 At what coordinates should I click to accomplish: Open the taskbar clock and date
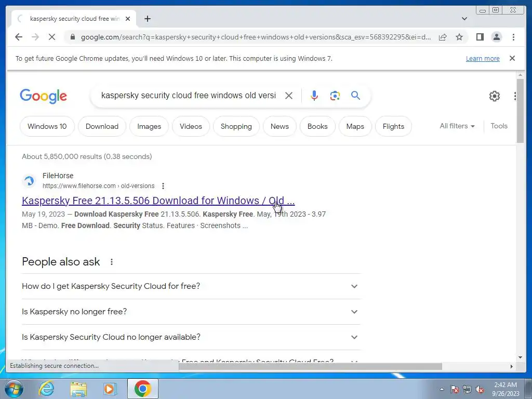(506, 389)
